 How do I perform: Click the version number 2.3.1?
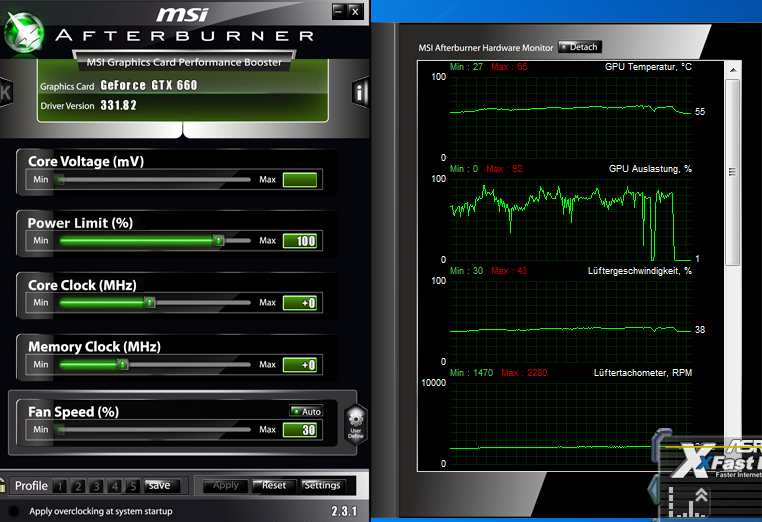(x=344, y=511)
